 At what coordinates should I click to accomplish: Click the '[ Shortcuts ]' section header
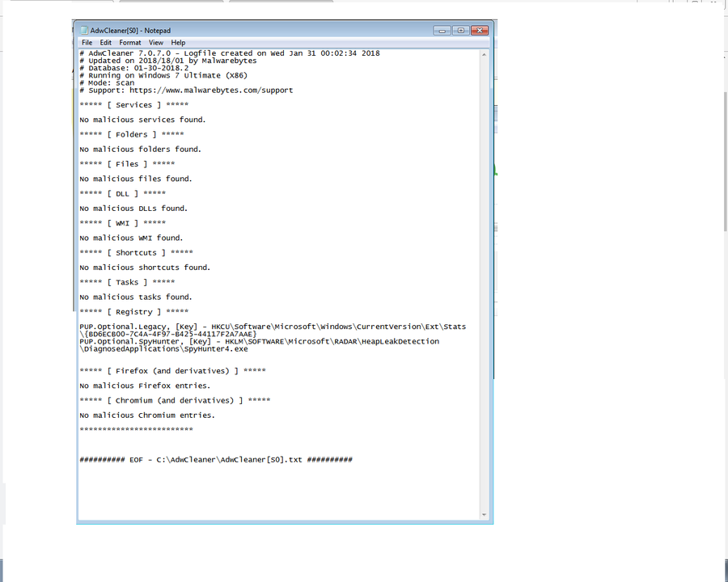(136, 253)
